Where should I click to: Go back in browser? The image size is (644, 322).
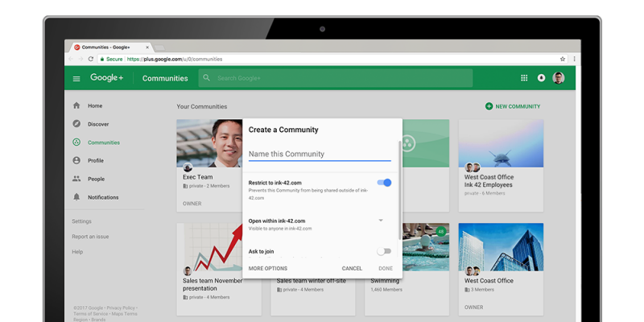71,59
